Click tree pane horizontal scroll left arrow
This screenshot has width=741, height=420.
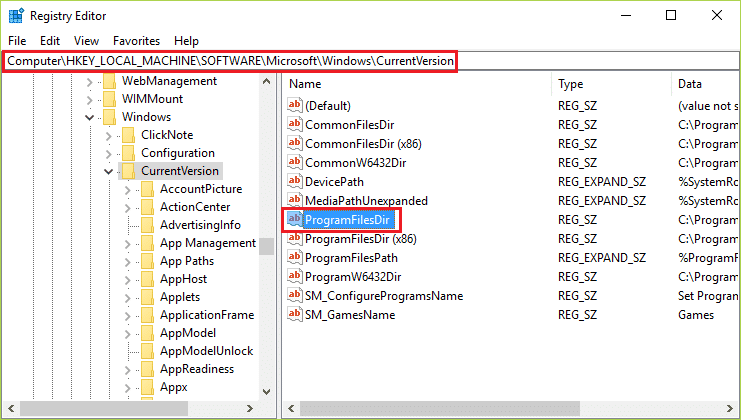pyautogui.click(x=11, y=408)
